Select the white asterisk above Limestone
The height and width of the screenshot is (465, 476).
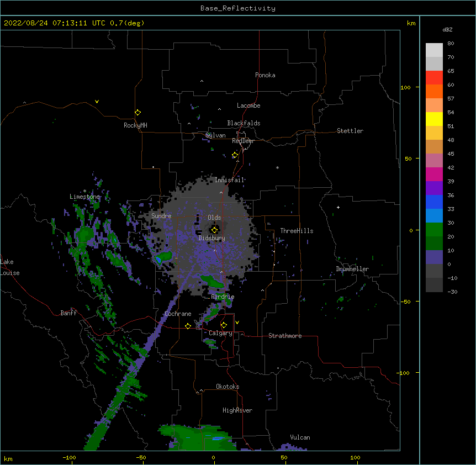pyautogui.click(x=84, y=191)
